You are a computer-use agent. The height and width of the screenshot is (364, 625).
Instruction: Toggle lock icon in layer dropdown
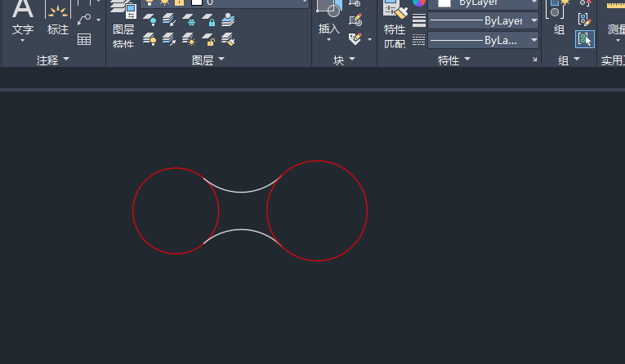[179, 2]
